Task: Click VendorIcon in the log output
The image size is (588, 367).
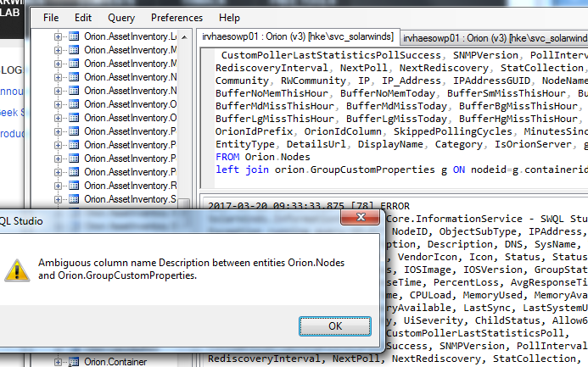Action: click(x=427, y=257)
